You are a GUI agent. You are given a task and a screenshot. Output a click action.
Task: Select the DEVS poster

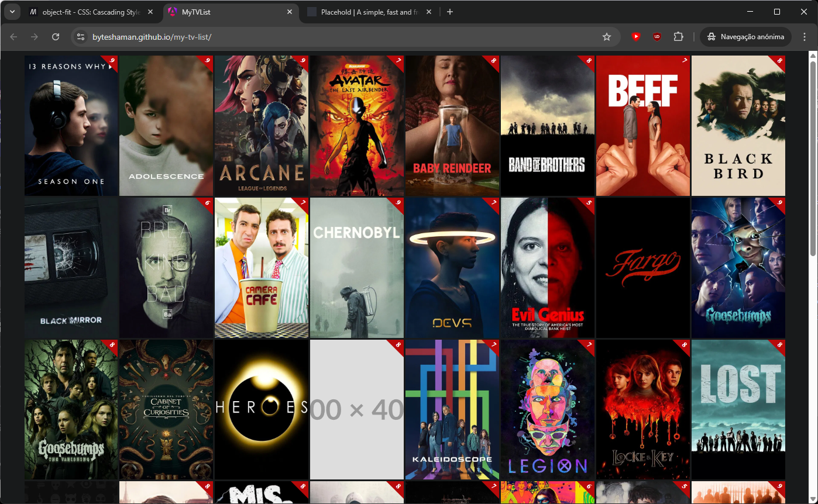[452, 268]
